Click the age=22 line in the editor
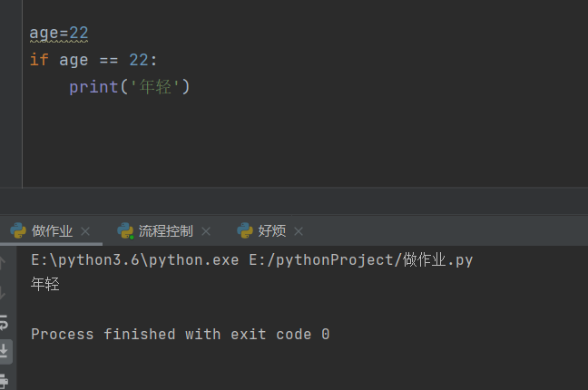Viewport: 588px width, 390px height. click(x=59, y=34)
